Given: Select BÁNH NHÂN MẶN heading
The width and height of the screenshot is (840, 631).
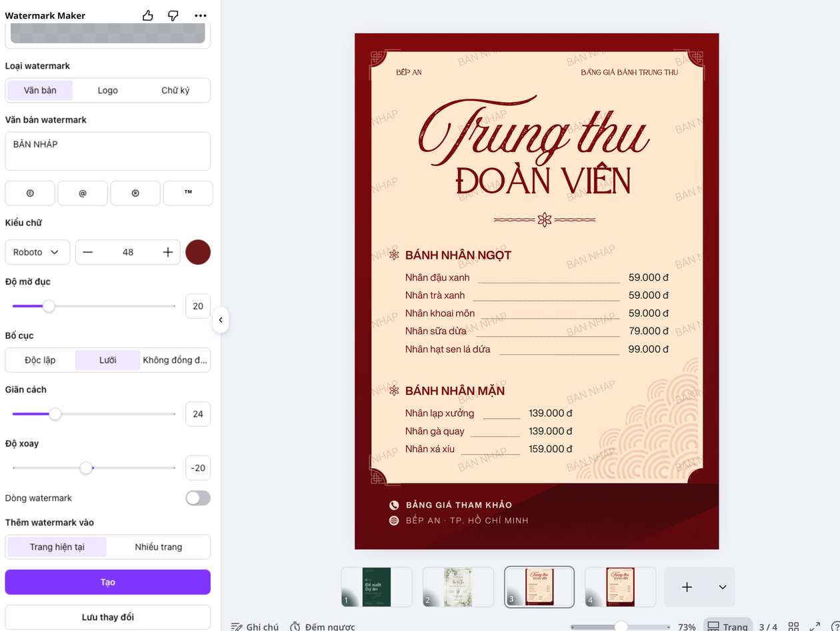Looking at the screenshot, I should point(455,391).
